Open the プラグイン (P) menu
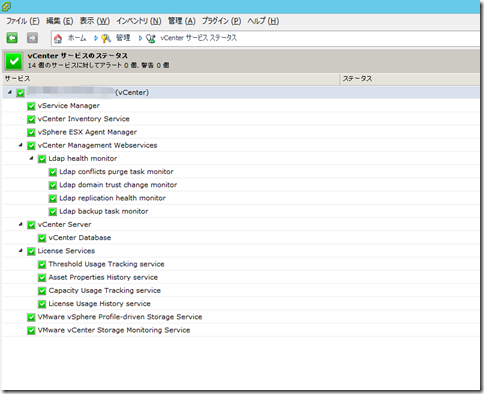The height and width of the screenshot is (394, 484). [221, 21]
